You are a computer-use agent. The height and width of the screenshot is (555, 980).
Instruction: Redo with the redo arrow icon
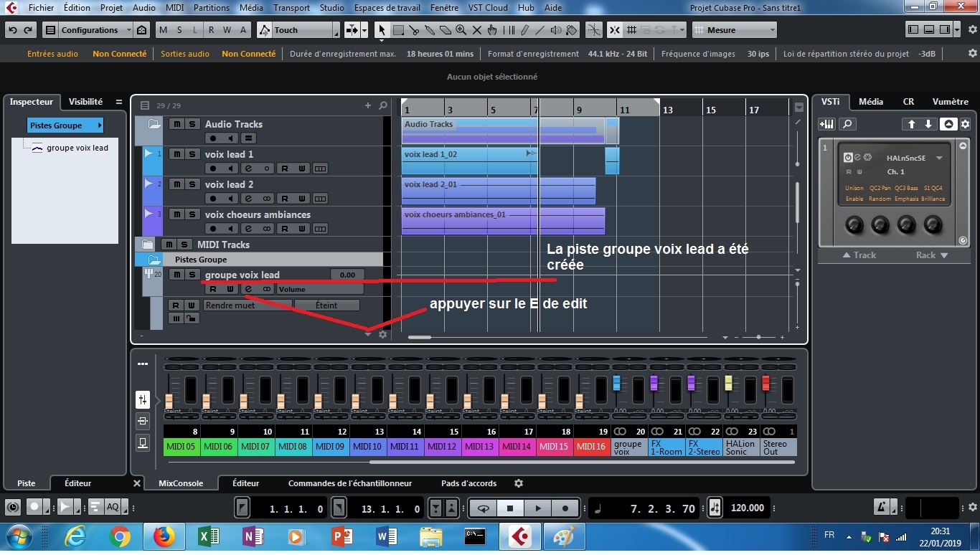pos(28,30)
